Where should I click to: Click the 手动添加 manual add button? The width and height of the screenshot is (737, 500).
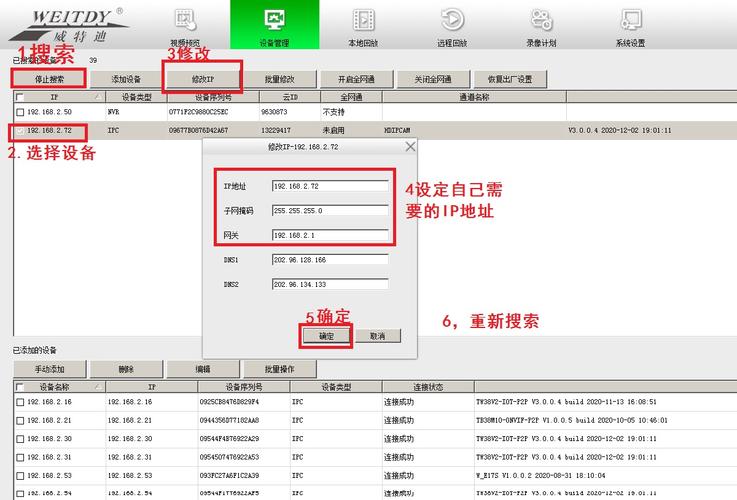click(x=49, y=369)
